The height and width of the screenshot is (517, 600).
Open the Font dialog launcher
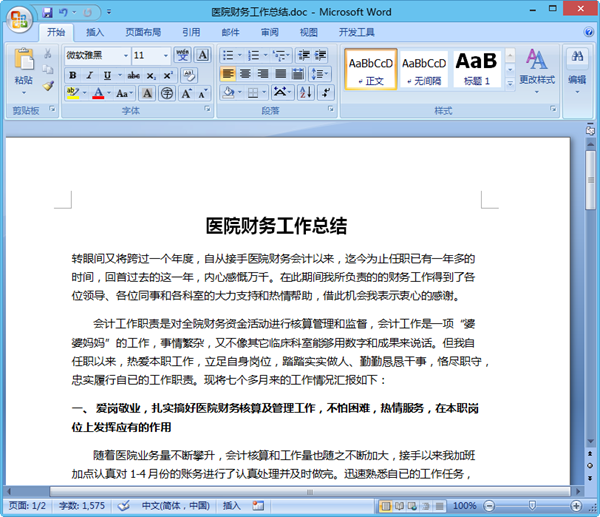(x=207, y=109)
